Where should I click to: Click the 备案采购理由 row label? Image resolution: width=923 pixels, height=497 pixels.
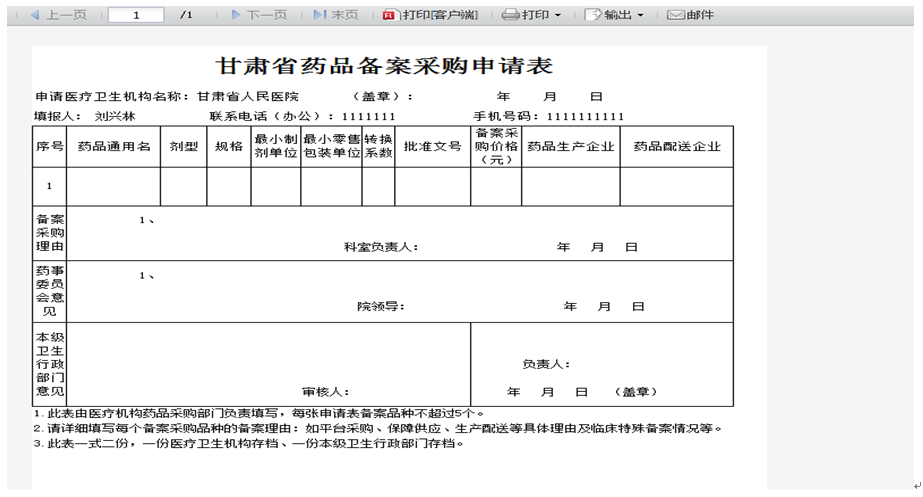[49, 233]
